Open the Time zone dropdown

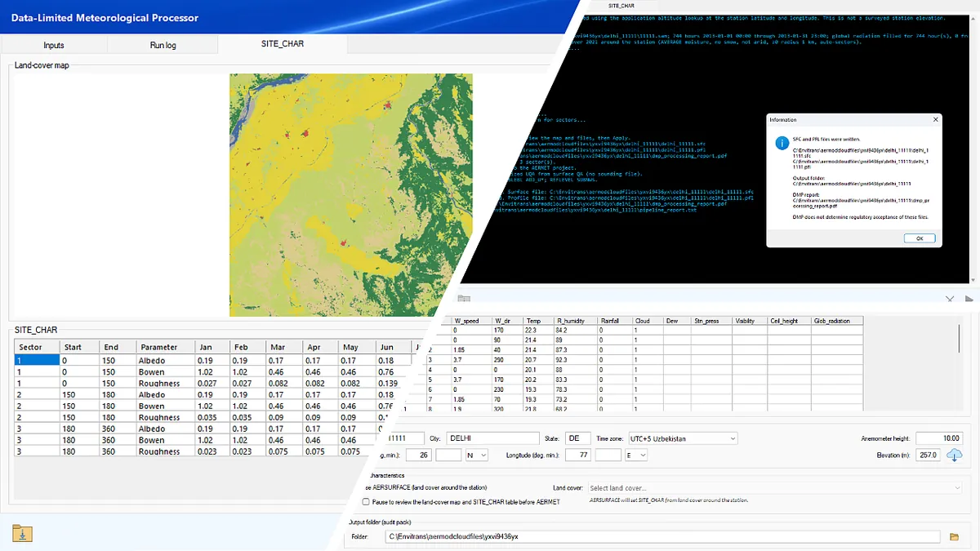click(x=681, y=438)
